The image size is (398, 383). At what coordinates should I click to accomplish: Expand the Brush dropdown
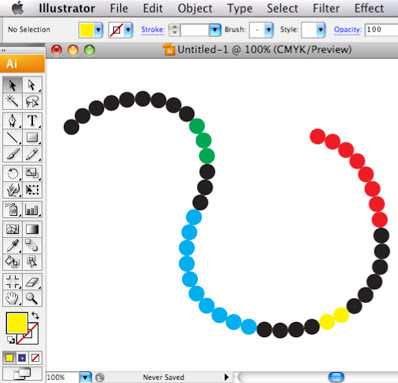point(269,30)
